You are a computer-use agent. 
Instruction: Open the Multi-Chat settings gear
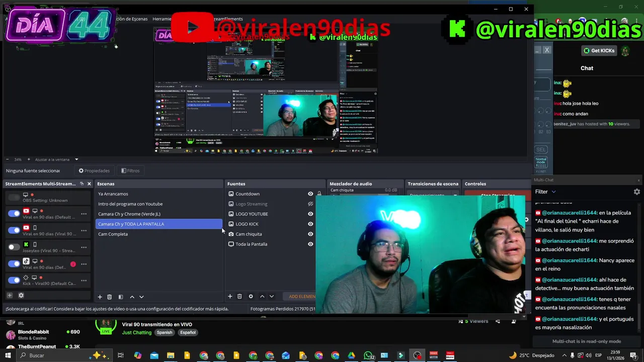[636, 192]
